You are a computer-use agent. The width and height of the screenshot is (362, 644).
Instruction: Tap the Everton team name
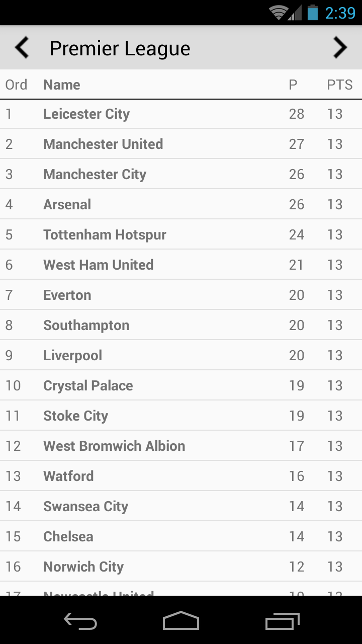[67, 295]
